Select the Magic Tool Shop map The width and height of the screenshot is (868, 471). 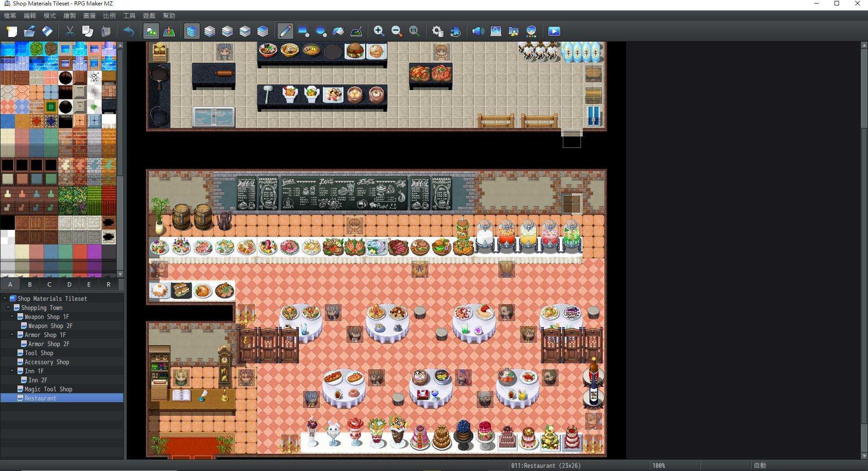[48, 389]
